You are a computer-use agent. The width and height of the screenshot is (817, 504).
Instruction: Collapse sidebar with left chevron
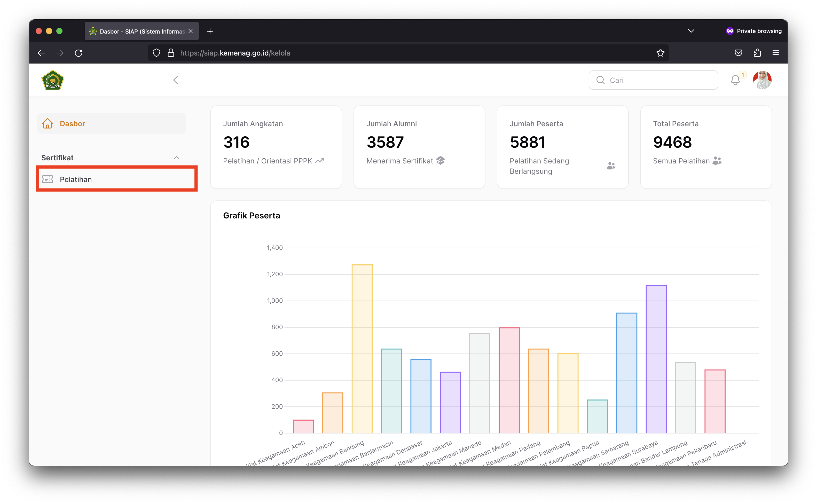coord(176,80)
